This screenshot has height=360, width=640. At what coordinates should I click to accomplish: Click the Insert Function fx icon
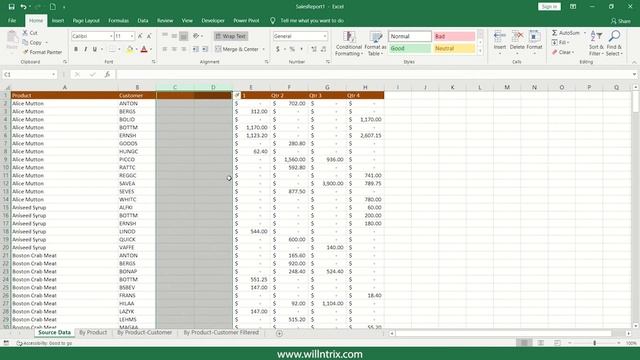(x=107, y=74)
